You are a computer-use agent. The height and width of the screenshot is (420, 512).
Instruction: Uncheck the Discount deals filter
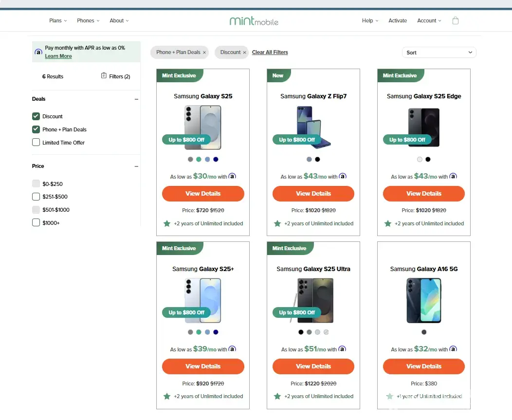36,116
